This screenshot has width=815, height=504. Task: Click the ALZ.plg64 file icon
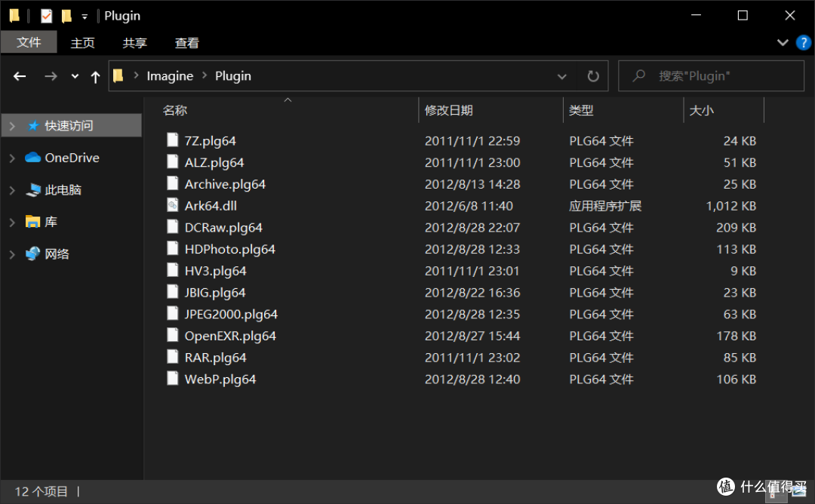[x=173, y=161]
